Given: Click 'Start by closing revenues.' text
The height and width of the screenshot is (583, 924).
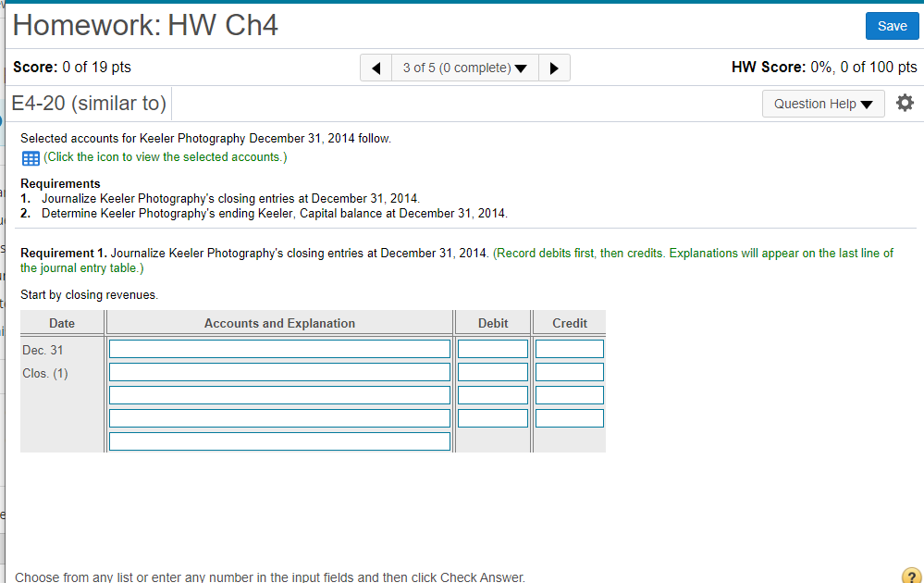Looking at the screenshot, I should tap(89, 295).
